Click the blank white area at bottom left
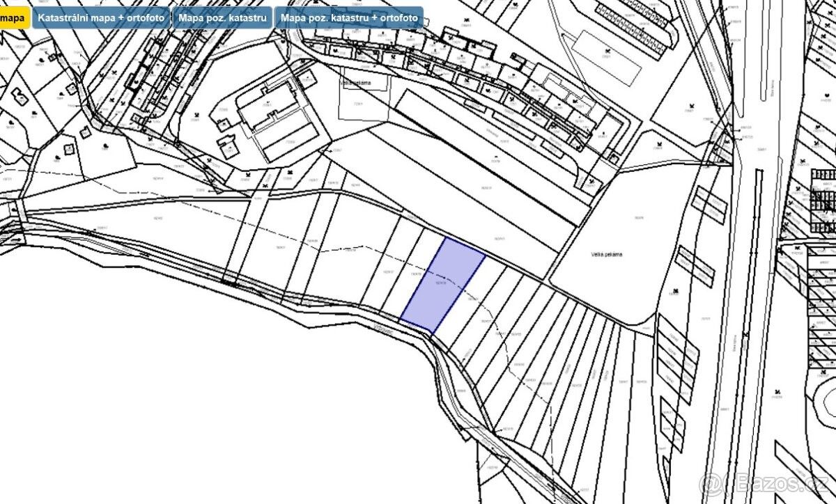This screenshot has width=836, height=504. [209, 404]
